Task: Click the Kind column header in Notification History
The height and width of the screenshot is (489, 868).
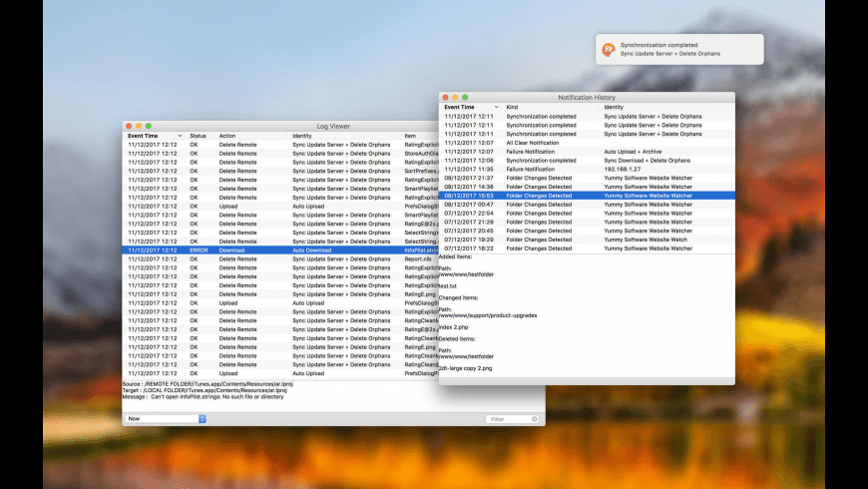Action: (x=512, y=107)
